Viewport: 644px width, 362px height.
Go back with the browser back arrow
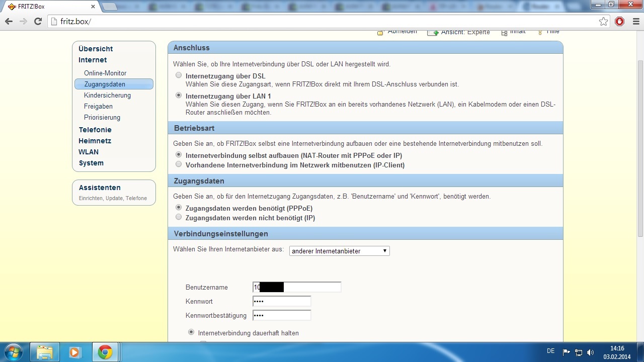click(x=9, y=22)
